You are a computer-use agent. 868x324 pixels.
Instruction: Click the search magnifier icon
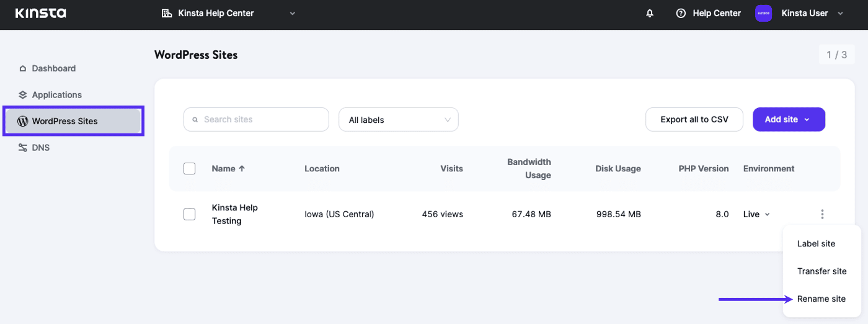(x=195, y=120)
